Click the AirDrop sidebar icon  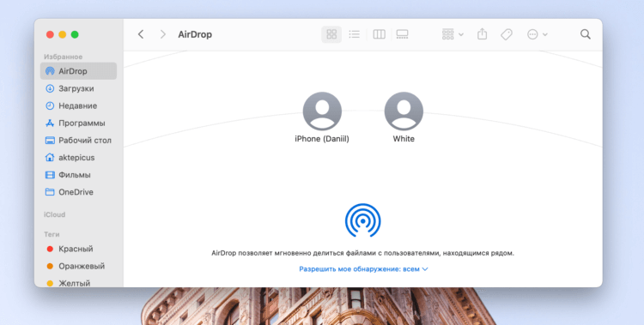(50, 71)
